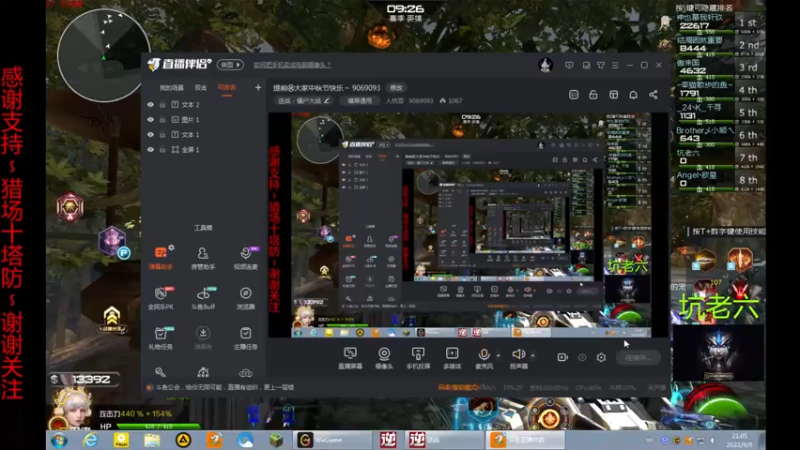Open the 浏览器 tool
Viewport: 800px width, 450px height.
(x=245, y=298)
